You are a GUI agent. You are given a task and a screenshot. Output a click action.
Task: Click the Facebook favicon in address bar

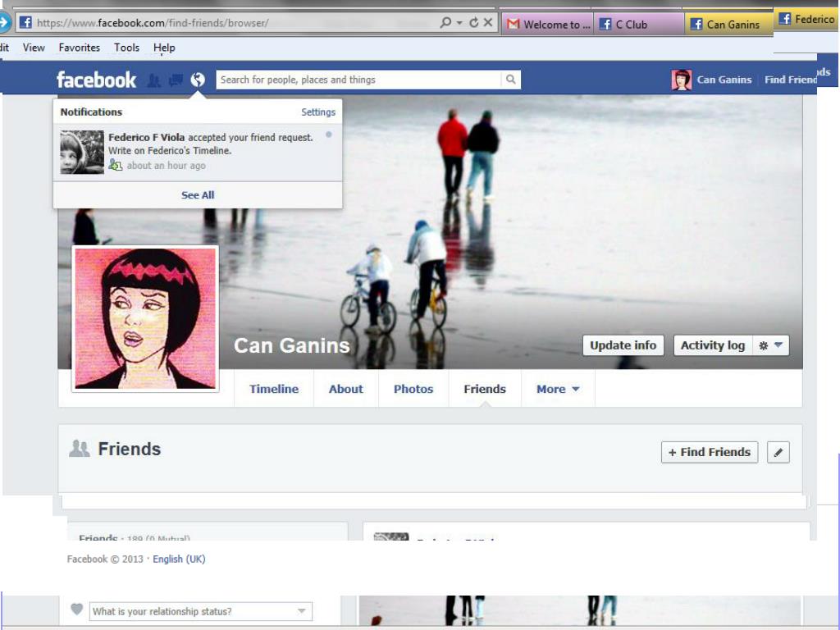[25, 22]
